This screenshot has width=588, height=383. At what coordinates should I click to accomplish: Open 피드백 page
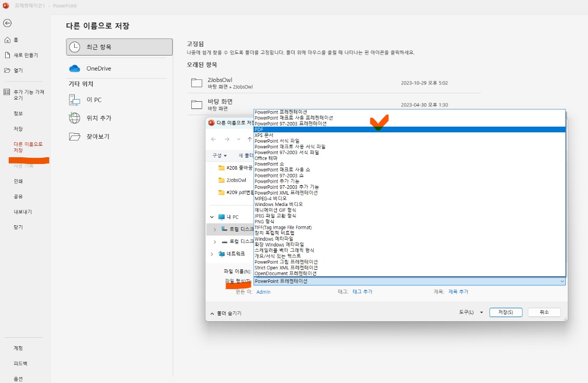(x=20, y=363)
